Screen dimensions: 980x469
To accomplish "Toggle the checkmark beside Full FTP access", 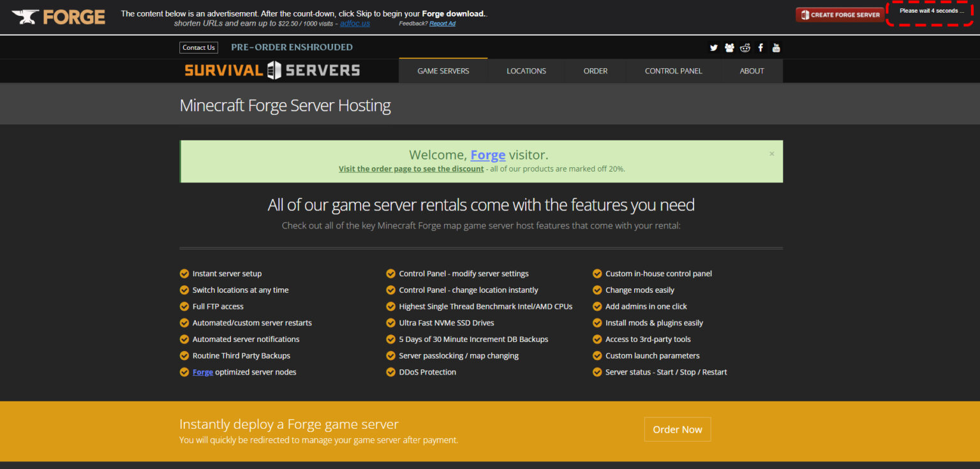I will coord(184,306).
